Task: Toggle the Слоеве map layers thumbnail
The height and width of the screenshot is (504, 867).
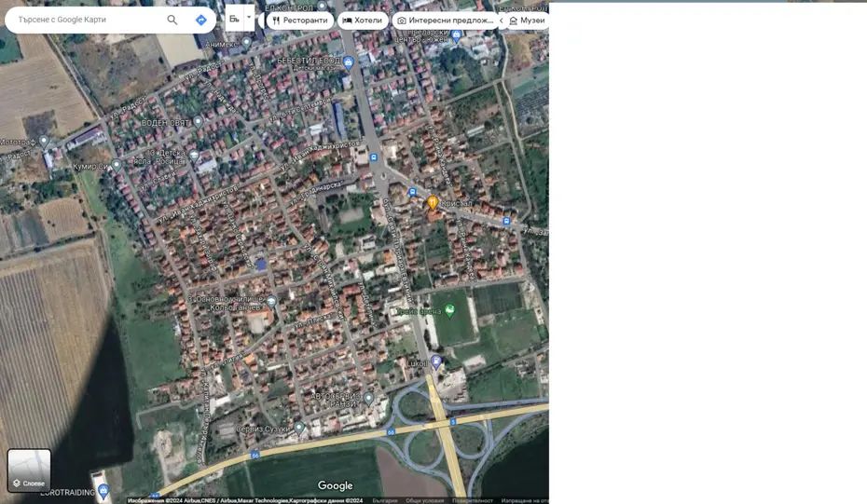Action: tap(29, 470)
